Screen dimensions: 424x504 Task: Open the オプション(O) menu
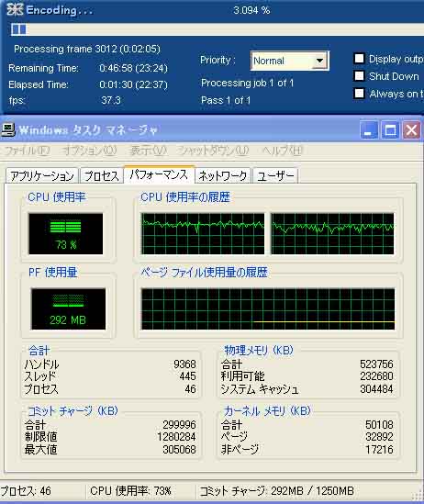(x=89, y=151)
